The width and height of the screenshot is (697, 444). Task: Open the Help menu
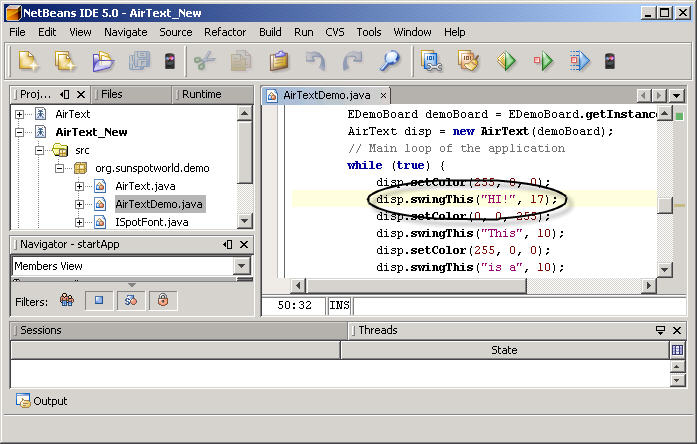click(454, 32)
